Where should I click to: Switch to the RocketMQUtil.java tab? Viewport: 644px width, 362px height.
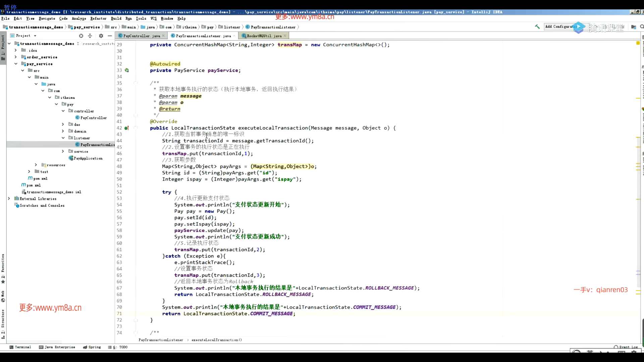click(x=264, y=36)
